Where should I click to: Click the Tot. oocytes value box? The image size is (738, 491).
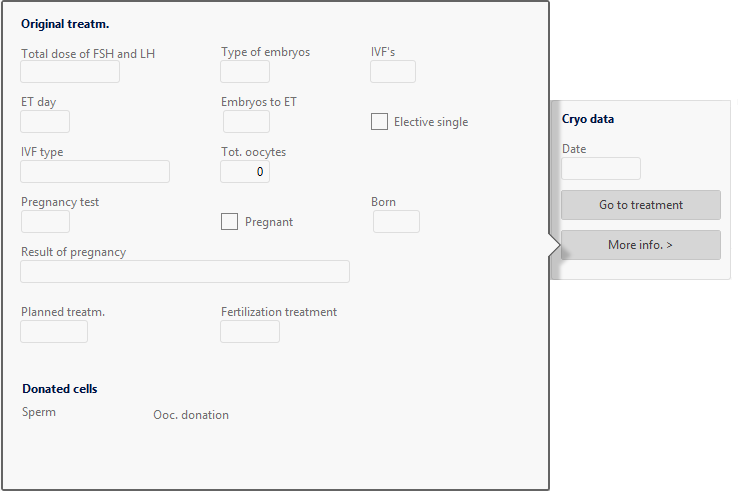pos(245,171)
